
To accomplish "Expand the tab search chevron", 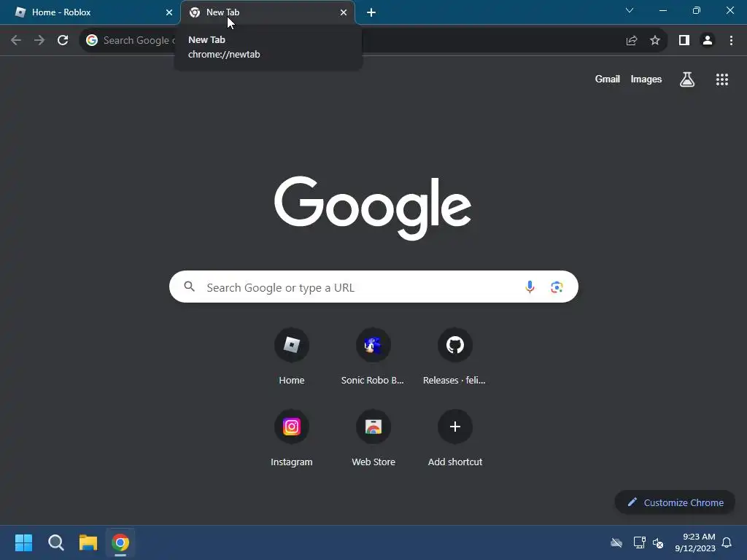I will pos(630,10).
